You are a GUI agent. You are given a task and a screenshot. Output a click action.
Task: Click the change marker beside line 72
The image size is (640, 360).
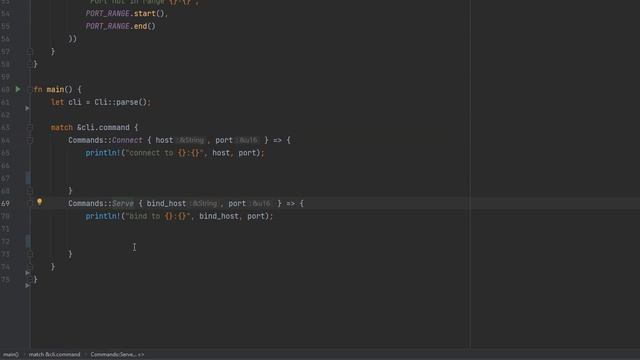point(28,241)
